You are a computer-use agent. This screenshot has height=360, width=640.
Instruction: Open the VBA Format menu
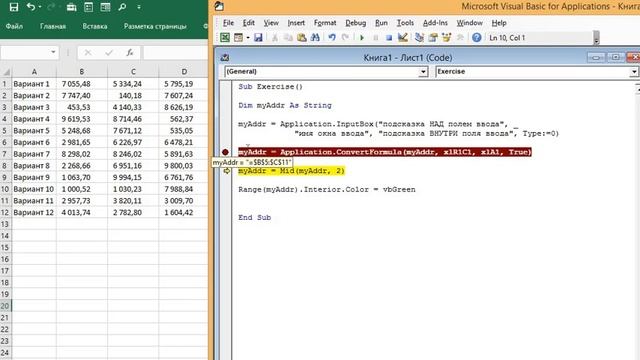click(325, 23)
